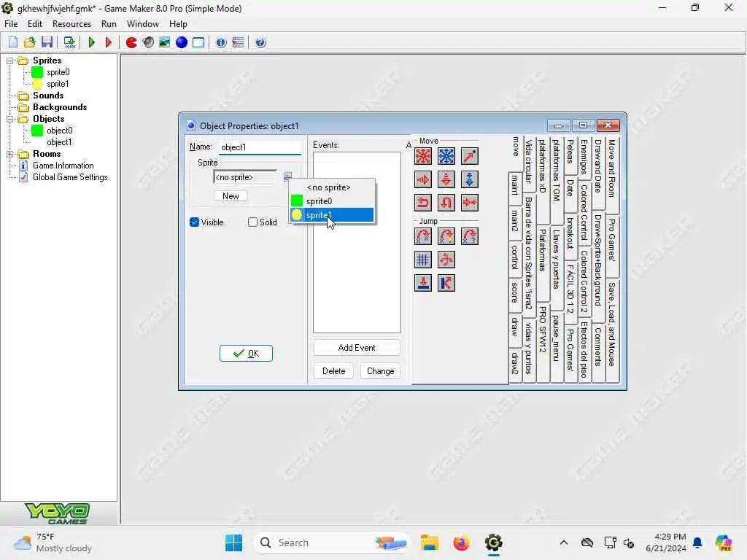This screenshot has width=747, height=560.
Task: Select the Set Friction action
Action: pos(470,203)
